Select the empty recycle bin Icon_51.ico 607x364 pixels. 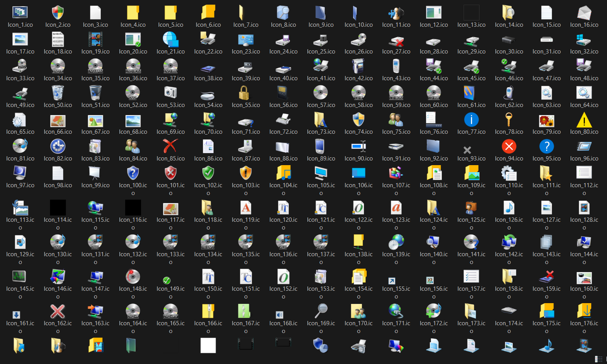coord(95,93)
